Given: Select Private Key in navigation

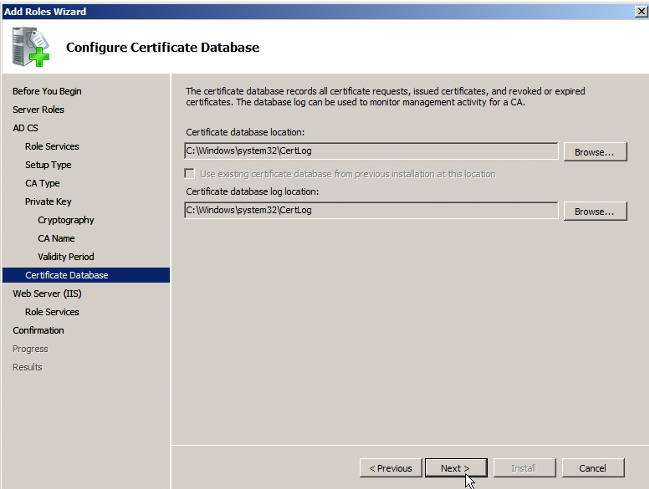Looking at the screenshot, I should coord(48,202).
